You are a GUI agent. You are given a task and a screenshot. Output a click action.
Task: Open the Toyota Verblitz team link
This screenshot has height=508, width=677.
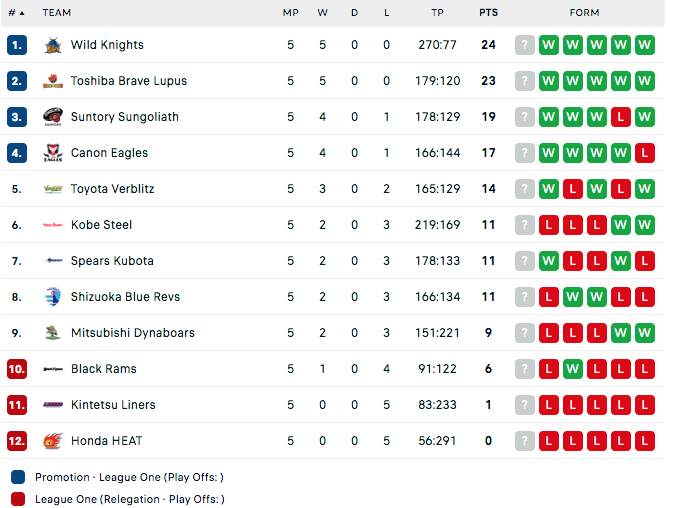pos(112,189)
